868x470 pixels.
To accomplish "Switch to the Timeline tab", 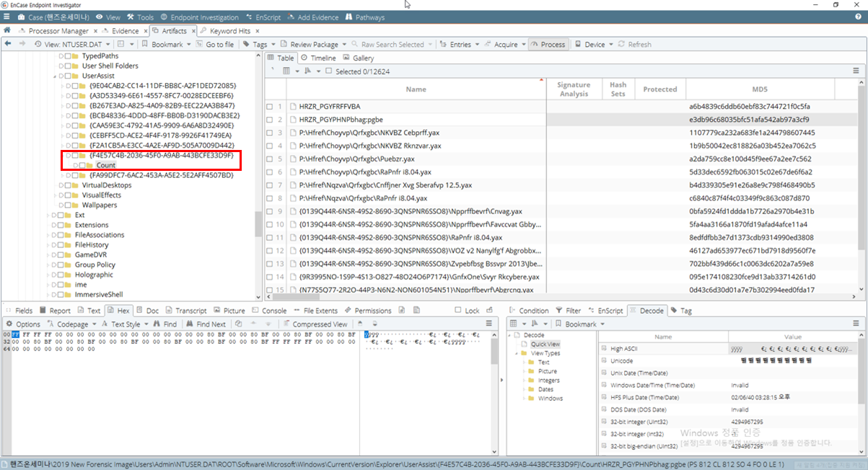I will click(x=318, y=58).
